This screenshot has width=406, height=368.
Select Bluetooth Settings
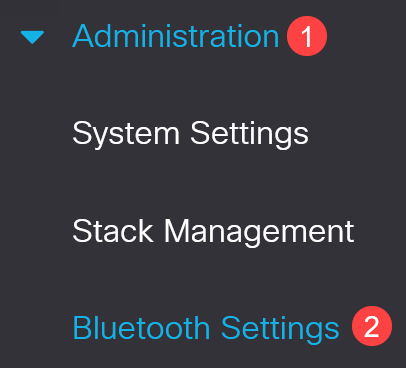pyautogui.click(x=206, y=328)
